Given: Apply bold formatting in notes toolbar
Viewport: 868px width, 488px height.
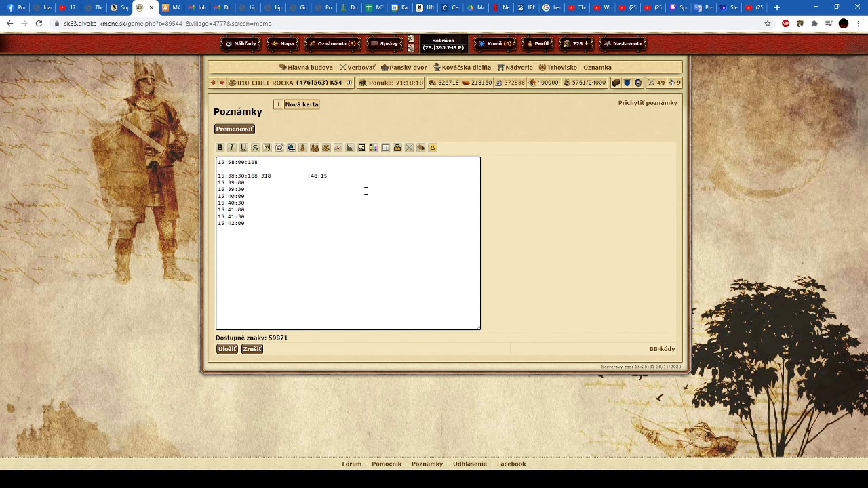Looking at the screenshot, I should (220, 148).
